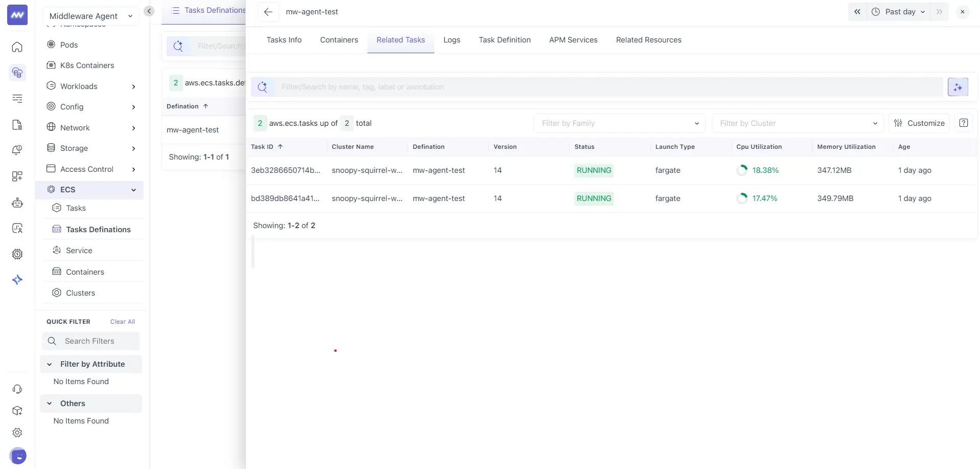
Task: Click the 18.38% CPU utilization gauge
Action: click(759, 170)
